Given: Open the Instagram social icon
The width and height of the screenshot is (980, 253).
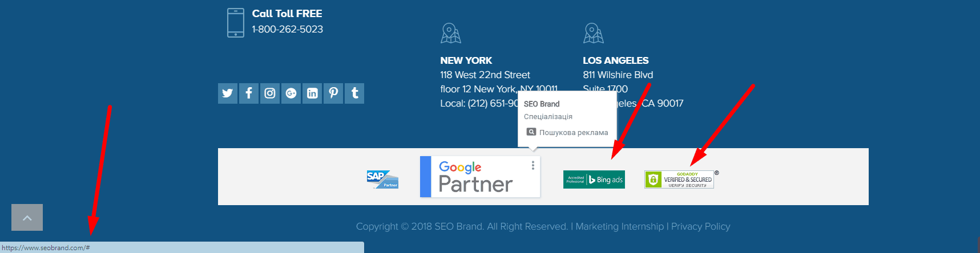Looking at the screenshot, I should click(x=270, y=93).
